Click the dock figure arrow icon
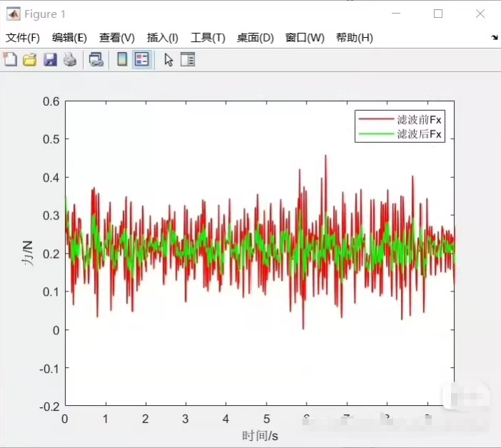 (495, 38)
